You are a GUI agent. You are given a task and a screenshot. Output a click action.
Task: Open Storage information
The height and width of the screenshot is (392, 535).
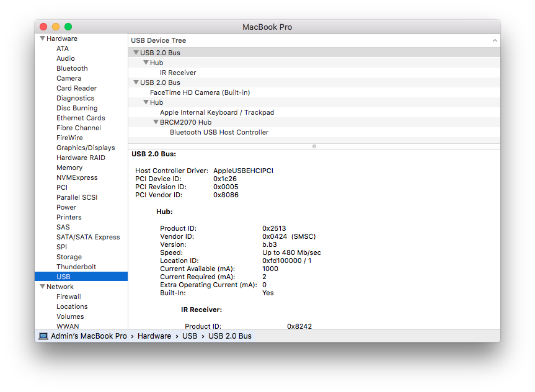69,256
